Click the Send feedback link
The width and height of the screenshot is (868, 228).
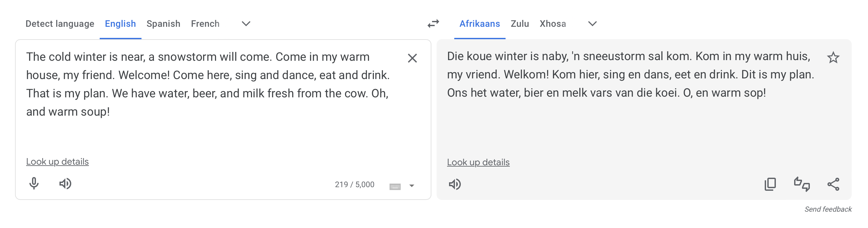(x=827, y=209)
